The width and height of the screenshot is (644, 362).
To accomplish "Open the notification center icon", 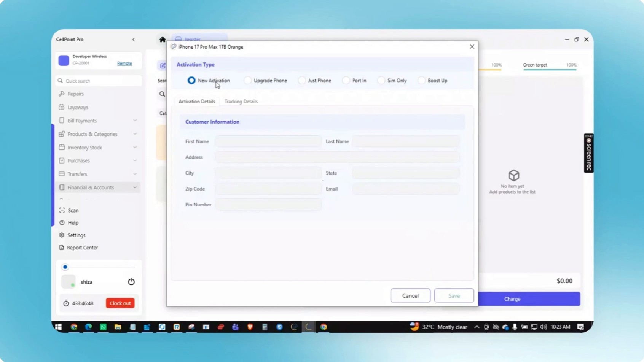I will tap(580, 327).
